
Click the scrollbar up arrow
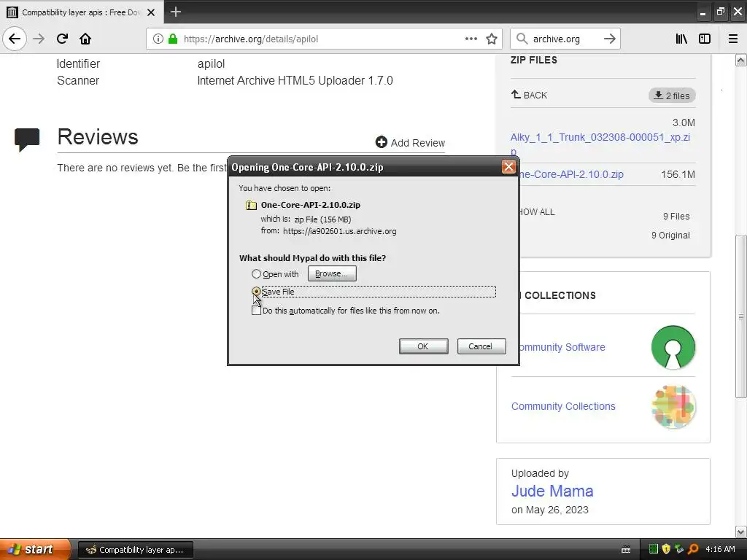[x=741, y=60]
